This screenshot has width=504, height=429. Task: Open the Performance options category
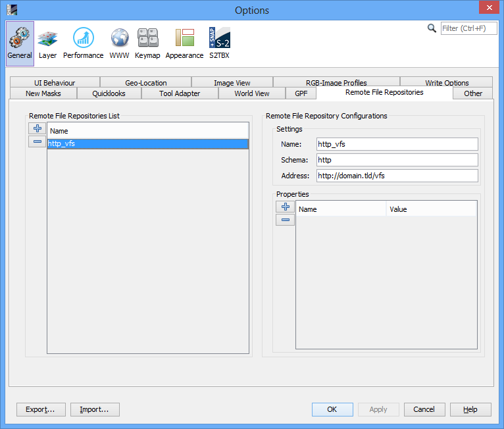coord(84,43)
